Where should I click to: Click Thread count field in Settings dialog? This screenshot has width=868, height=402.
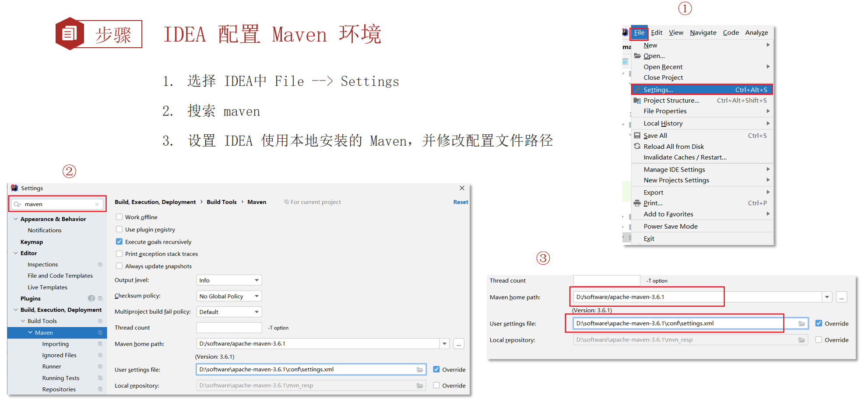coord(229,328)
